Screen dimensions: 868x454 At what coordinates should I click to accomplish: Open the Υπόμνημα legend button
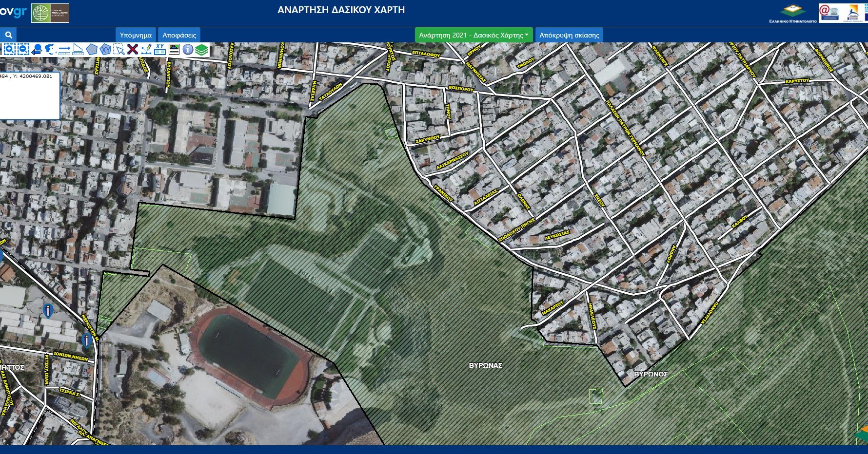136,35
